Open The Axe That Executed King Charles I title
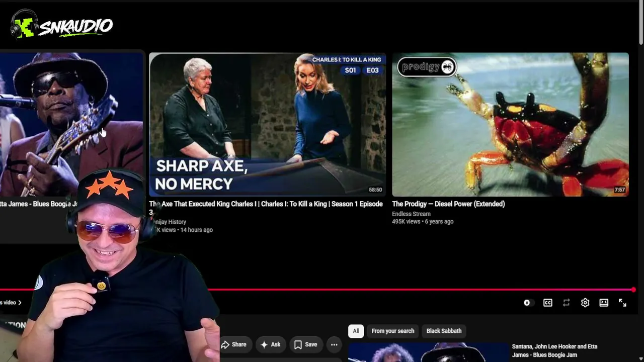644x362 pixels. [x=266, y=208]
